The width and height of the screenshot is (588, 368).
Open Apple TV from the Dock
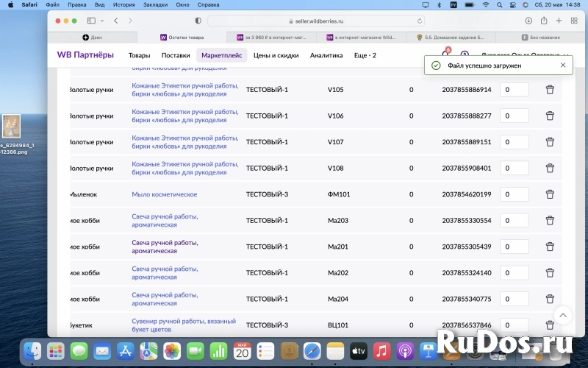coord(359,352)
